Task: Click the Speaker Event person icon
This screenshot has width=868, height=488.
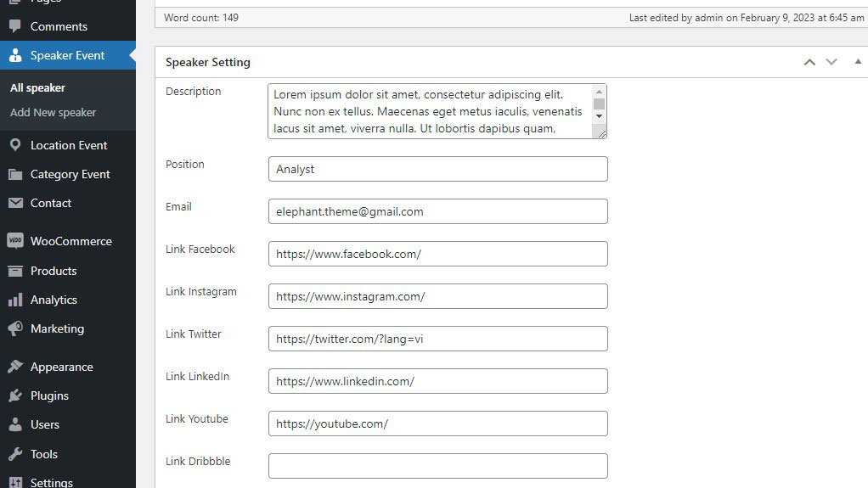Action: click(15, 56)
